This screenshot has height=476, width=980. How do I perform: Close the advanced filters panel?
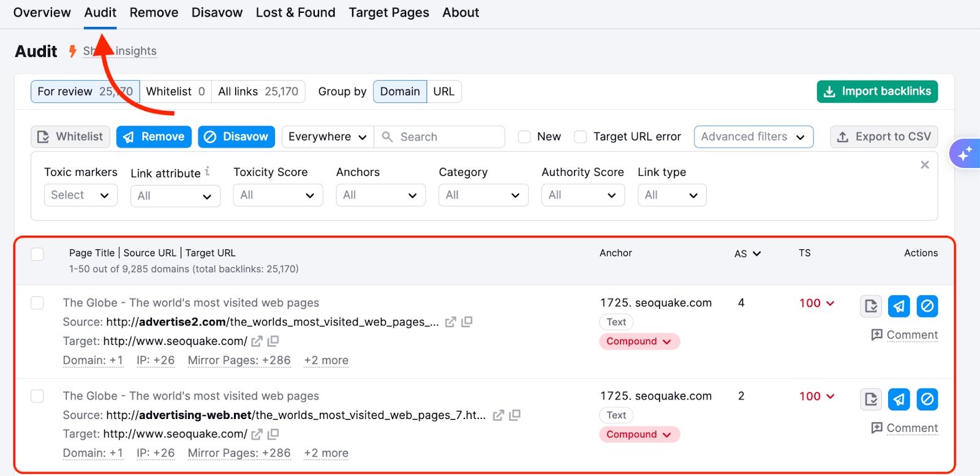(924, 165)
